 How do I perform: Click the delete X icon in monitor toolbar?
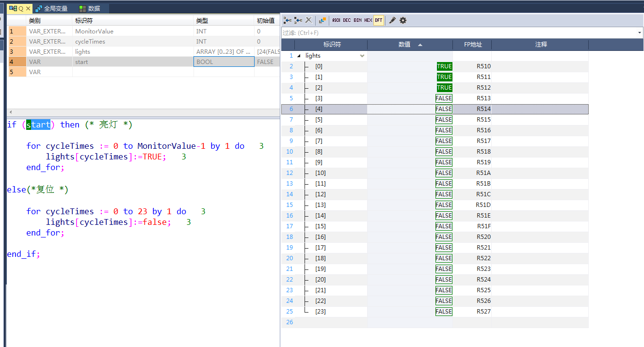tap(308, 20)
